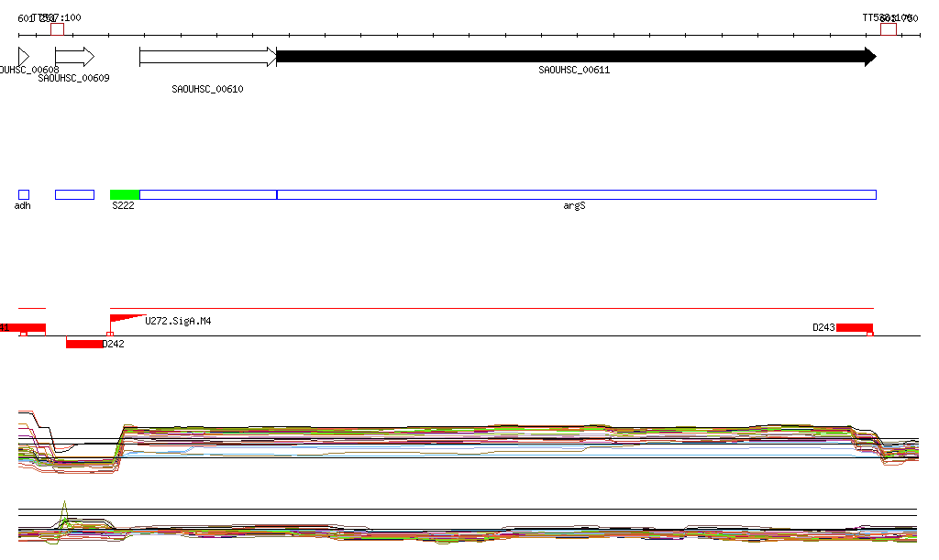Click the red U272.SigA.M4 promoter flag
The width and height of the screenshot is (939, 560).
(122, 319)
